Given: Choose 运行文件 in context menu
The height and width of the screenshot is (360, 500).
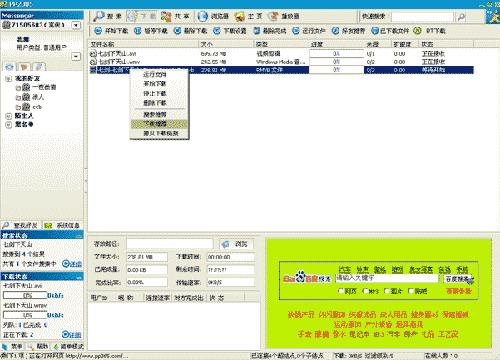Looking at the screenshot, I should pos(159,74).
